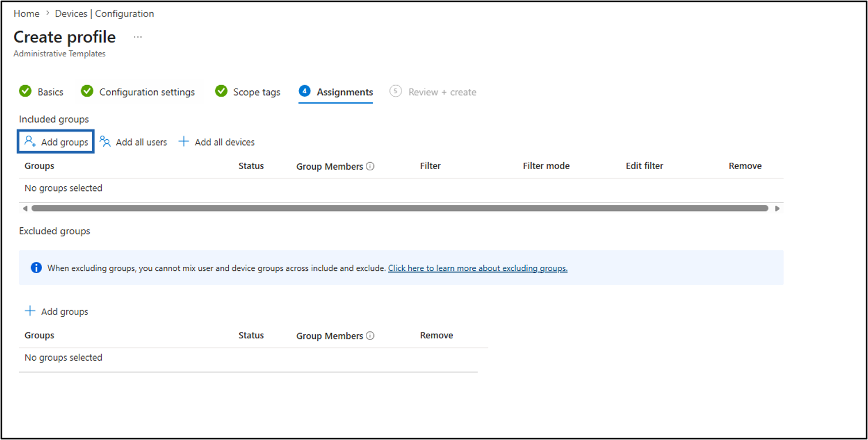
Task: Click the Review + create step number icon
Action: click(395, 91)
